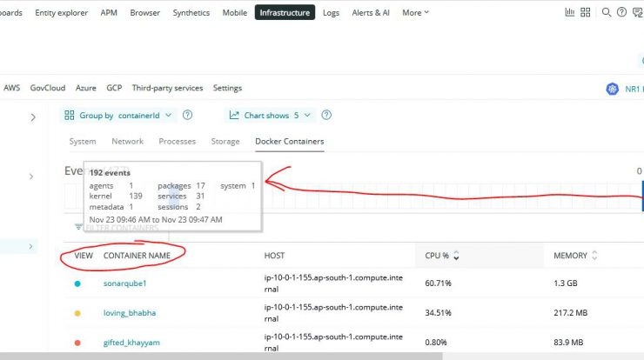Click the 217.2 MB memory value
Screen dimensions: 644x360
coord(571,313)
